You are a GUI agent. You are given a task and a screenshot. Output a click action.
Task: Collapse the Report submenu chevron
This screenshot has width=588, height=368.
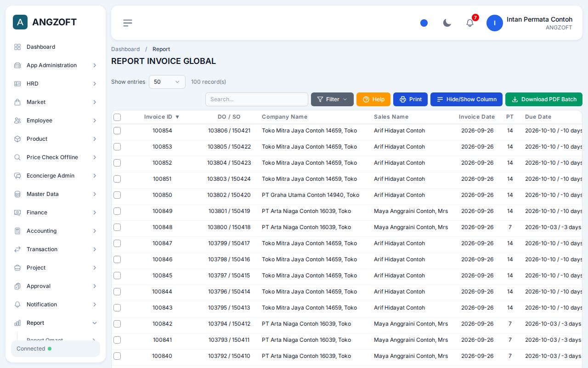95,323
